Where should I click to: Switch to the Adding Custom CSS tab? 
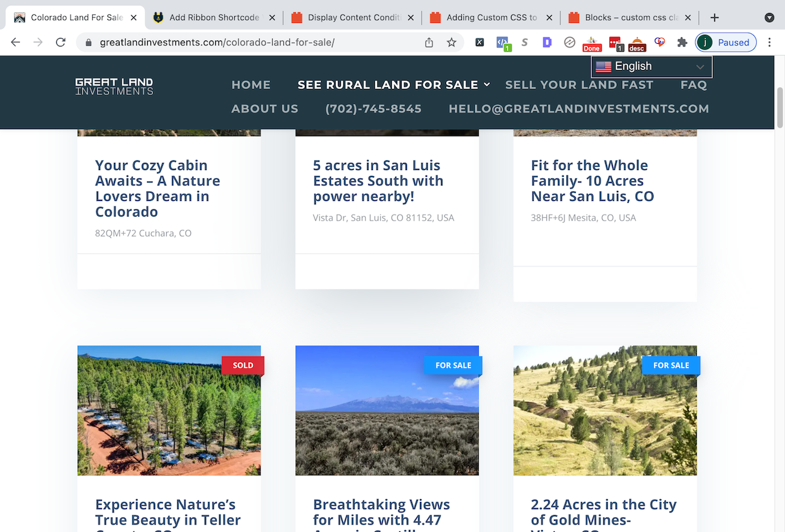pos(491,18)
